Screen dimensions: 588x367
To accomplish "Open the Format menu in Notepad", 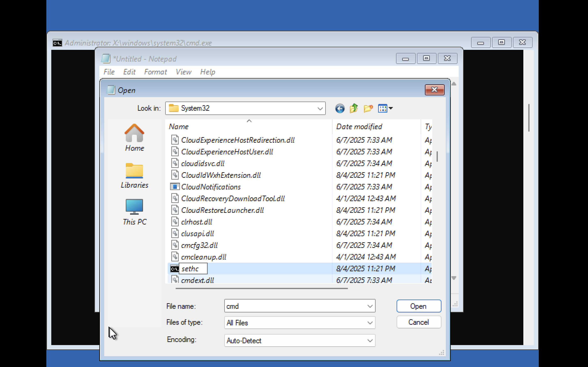I will coord(155,72).
